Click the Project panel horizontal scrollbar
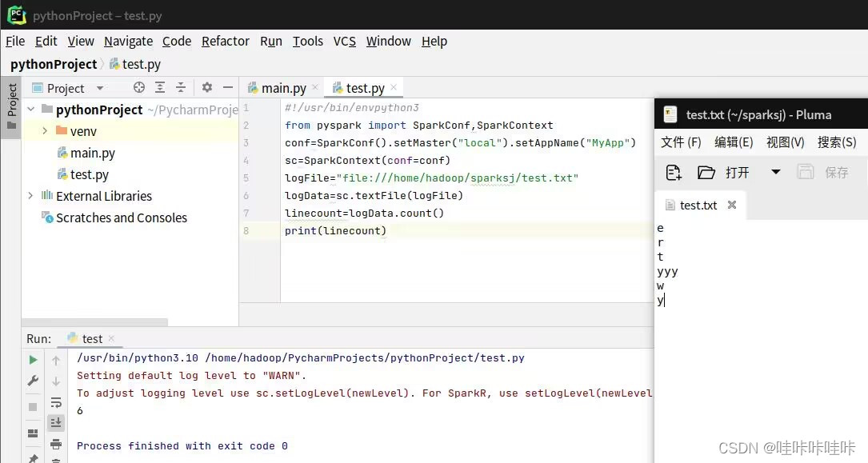 pos(94,322)
